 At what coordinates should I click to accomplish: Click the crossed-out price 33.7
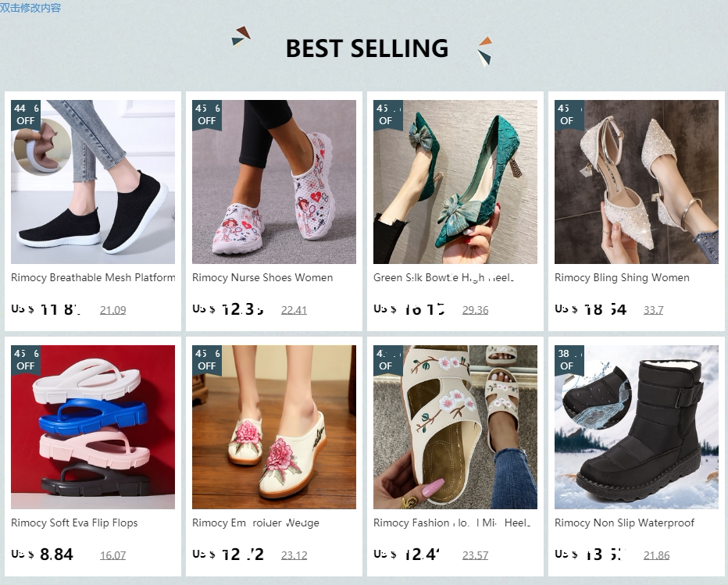coord(653,310)
